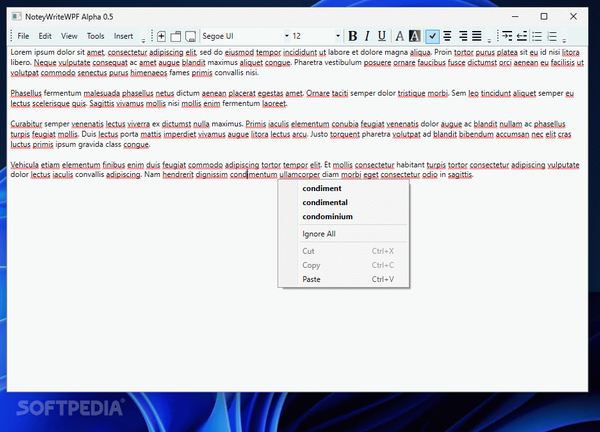The height and width of the screenshot is (432, 600).
Task: Click the open file folder icon
Action: (x=176, y=36)
